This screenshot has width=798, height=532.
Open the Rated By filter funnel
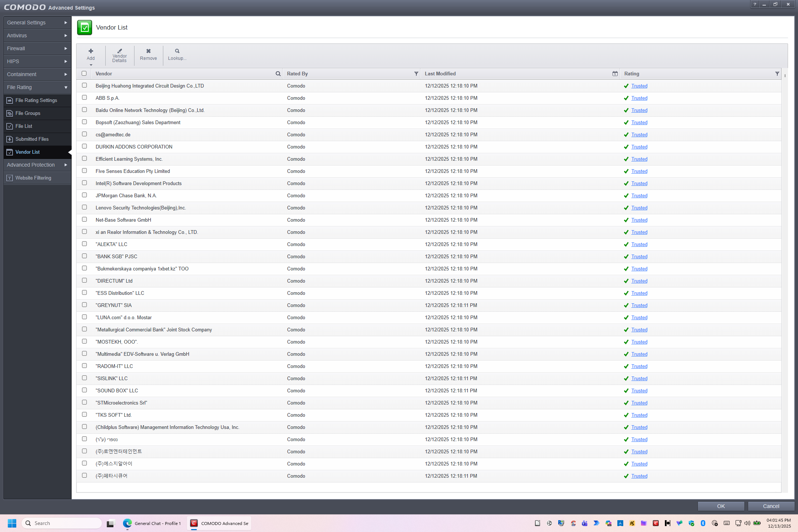point(416,74)
